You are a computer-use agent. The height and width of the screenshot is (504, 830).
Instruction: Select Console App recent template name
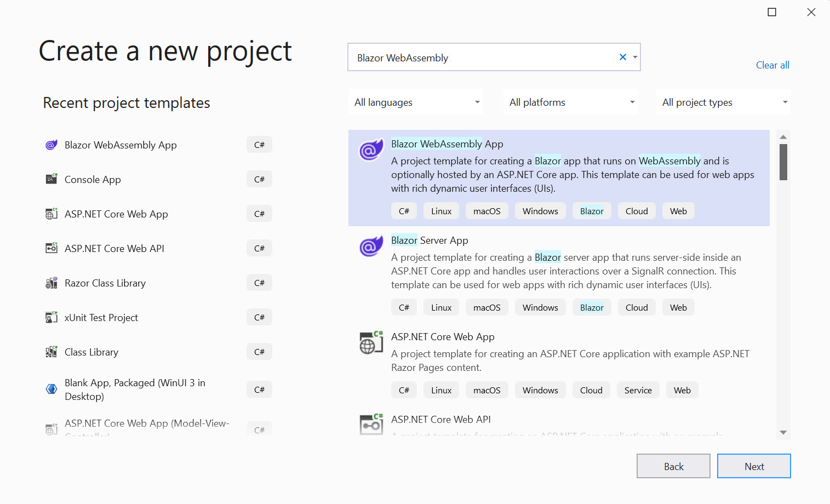click(x=93, y=180)
